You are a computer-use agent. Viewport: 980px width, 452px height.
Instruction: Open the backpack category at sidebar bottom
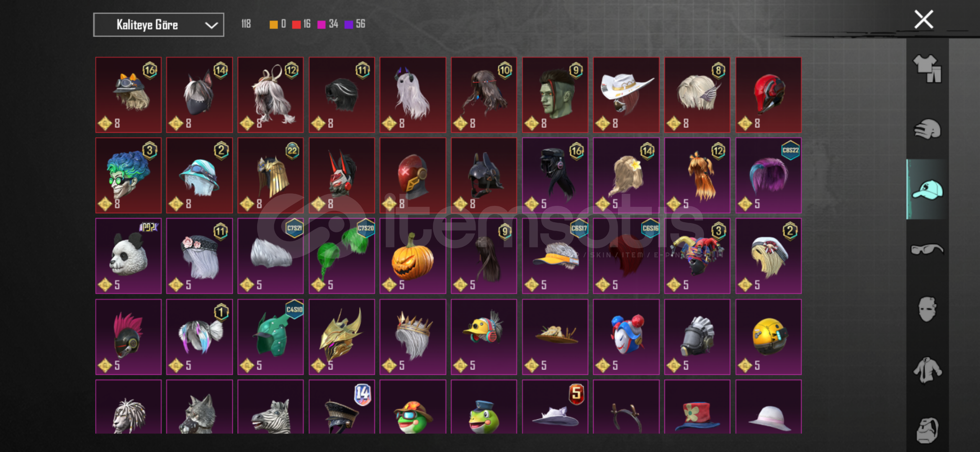[927, 430]
